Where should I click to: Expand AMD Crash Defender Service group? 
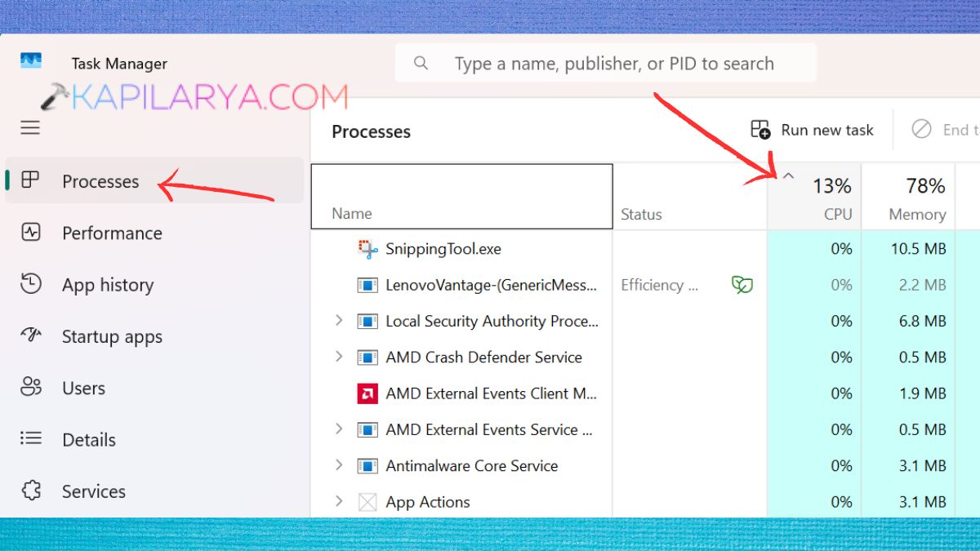339,357
